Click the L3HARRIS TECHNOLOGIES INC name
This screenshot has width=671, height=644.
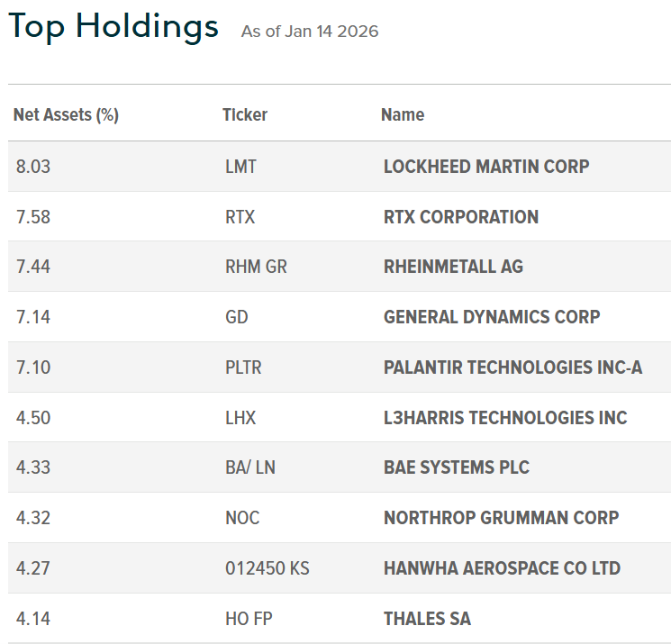pyautogui.click(x=505, y=418)
